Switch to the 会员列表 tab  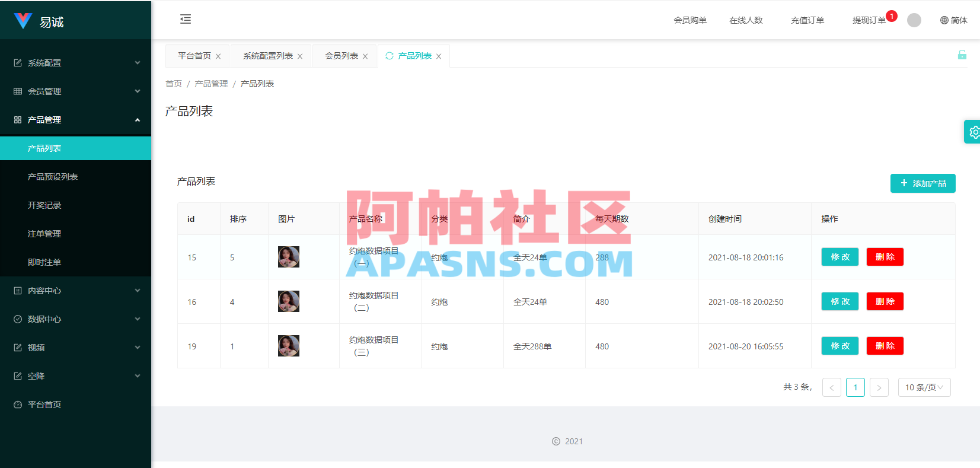pos(341,56)
